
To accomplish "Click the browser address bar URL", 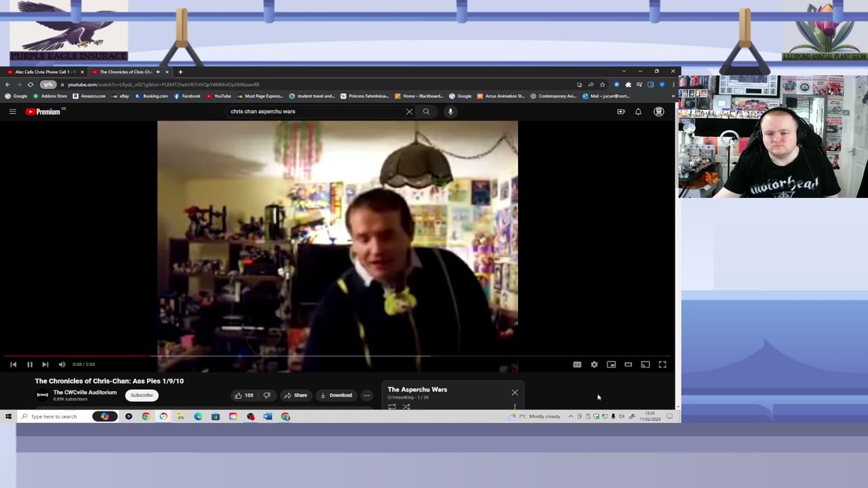I will (163, 85).
